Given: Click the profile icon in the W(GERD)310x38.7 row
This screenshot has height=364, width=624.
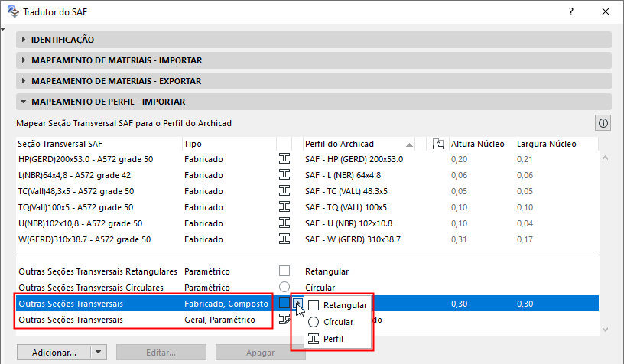Looking at the screenshot, I should [x=284, y=239].
